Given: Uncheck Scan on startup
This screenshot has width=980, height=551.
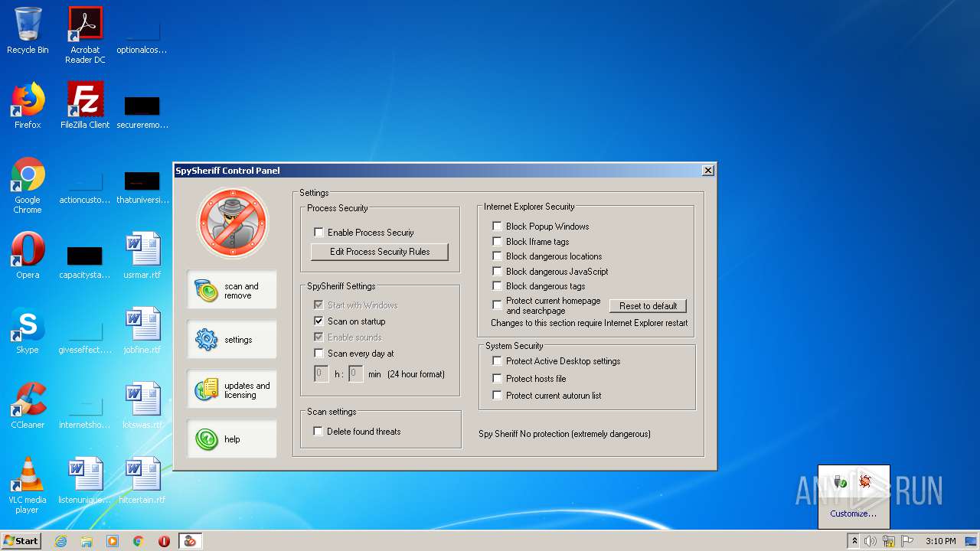Looking at the screenshot, I should [x=318, y=321].
